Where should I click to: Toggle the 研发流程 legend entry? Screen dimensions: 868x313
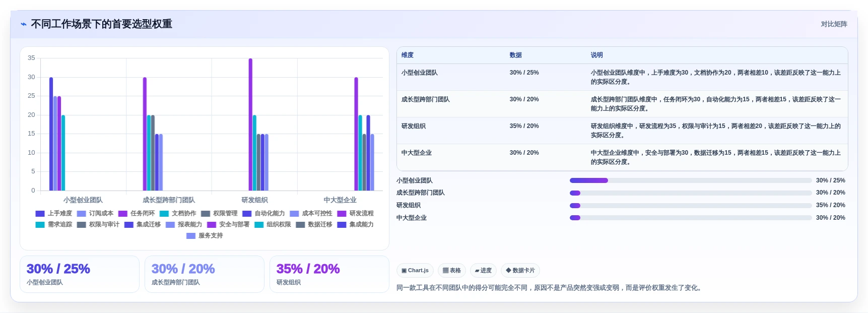356,214
